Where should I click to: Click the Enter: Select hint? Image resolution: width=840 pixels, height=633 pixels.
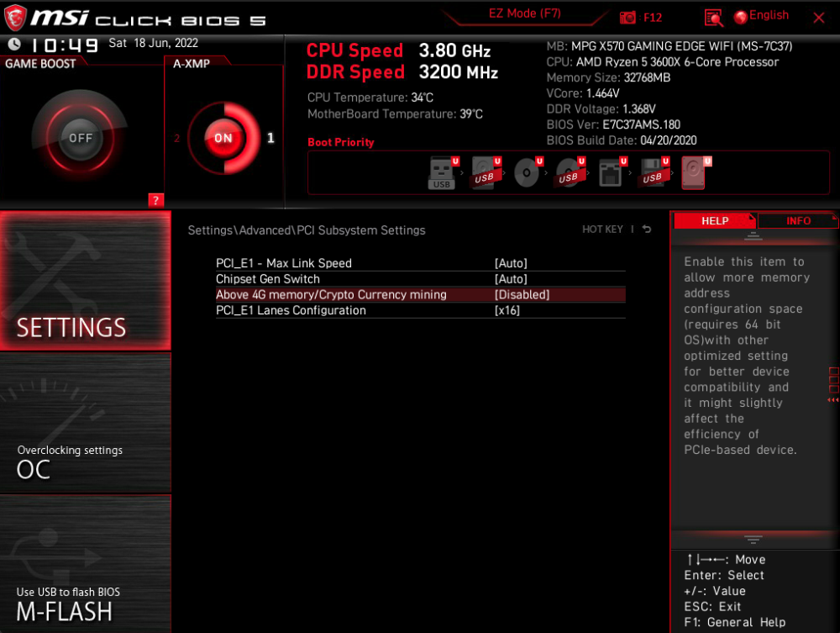pyautogui.click(x=724, y=575)
